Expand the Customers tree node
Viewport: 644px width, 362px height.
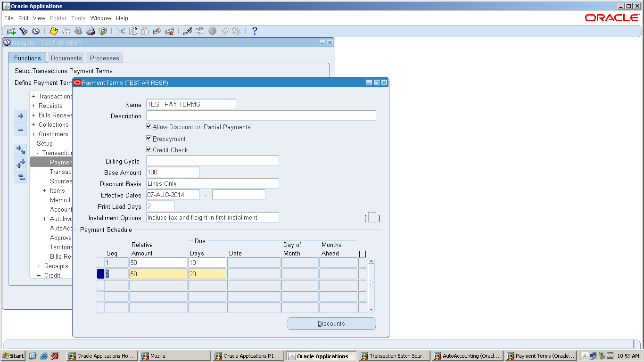pos(33,134)
